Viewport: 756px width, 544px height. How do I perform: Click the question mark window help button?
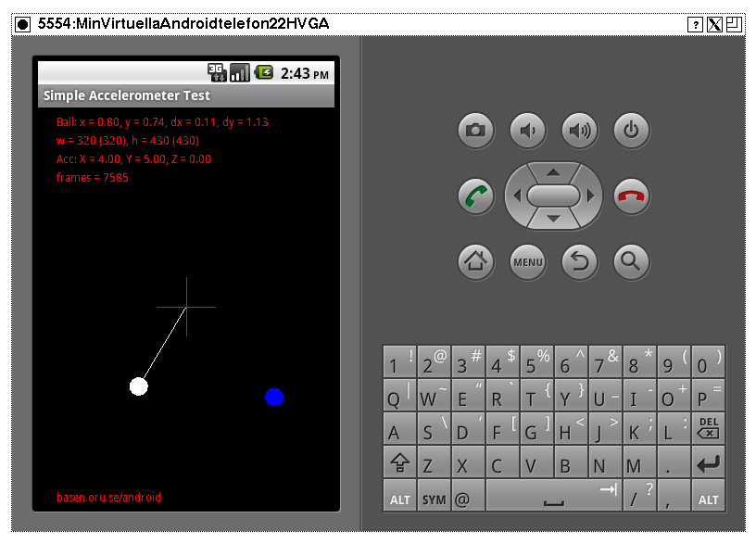tap(695, 24)
